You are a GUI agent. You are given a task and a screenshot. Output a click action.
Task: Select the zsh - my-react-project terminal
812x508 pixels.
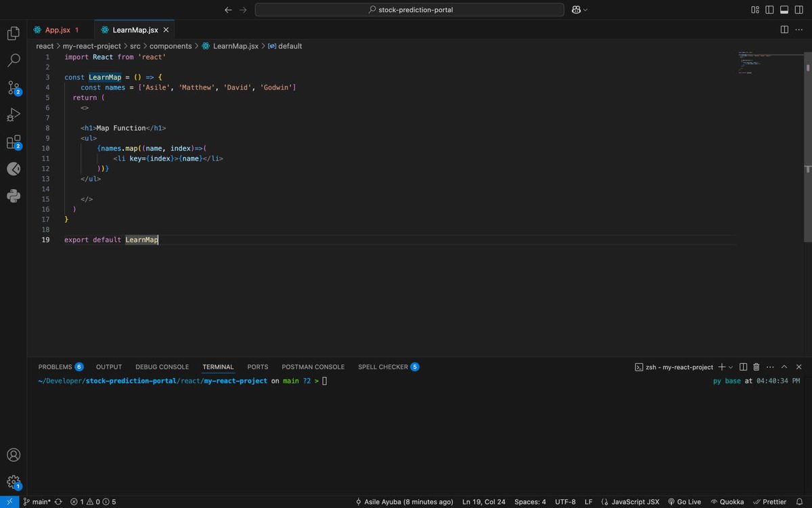674,367
